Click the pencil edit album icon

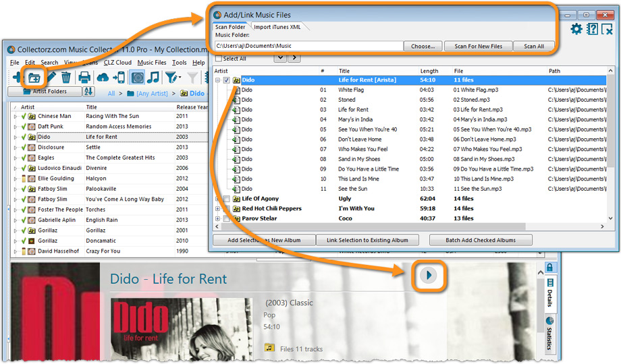(x=50, y=78)
